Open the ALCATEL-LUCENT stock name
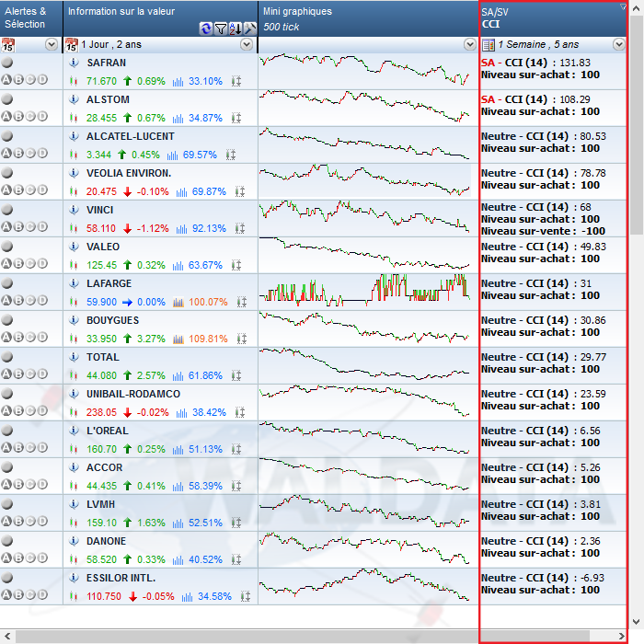The image size is (644, 644). pos(131,136)
